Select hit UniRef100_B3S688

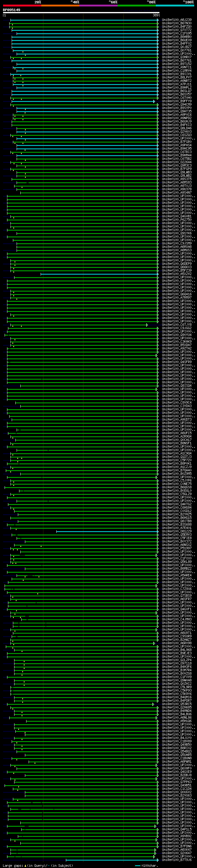click(x=177, y=525)
